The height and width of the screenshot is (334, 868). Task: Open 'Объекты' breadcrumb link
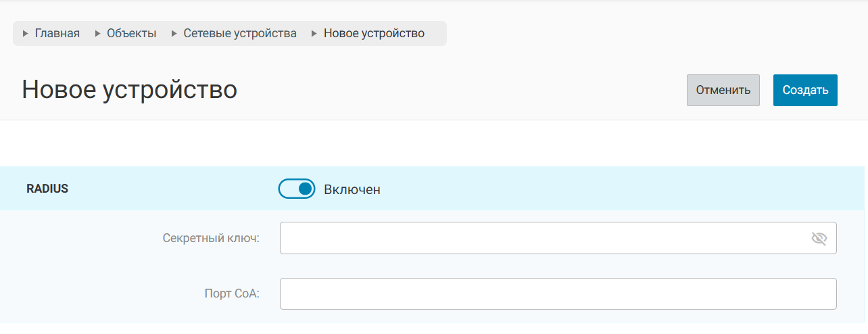coord(131,33)
